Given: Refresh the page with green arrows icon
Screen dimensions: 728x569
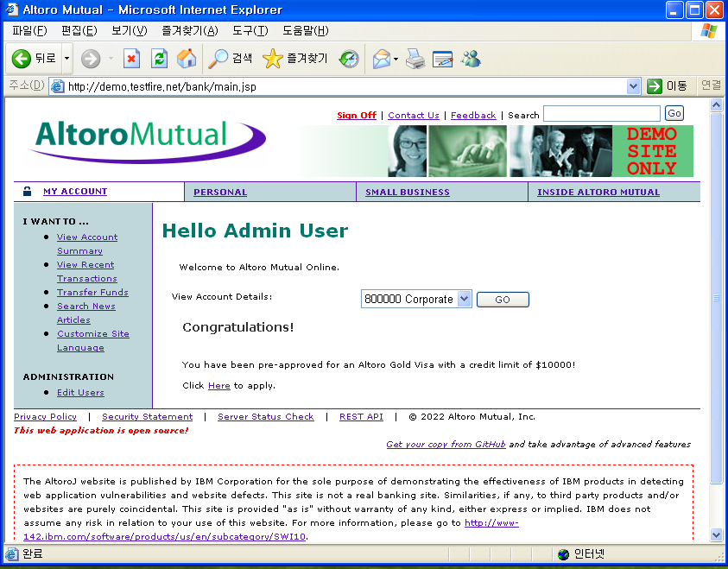Looking at the screenshot, I should click(159, 59).
